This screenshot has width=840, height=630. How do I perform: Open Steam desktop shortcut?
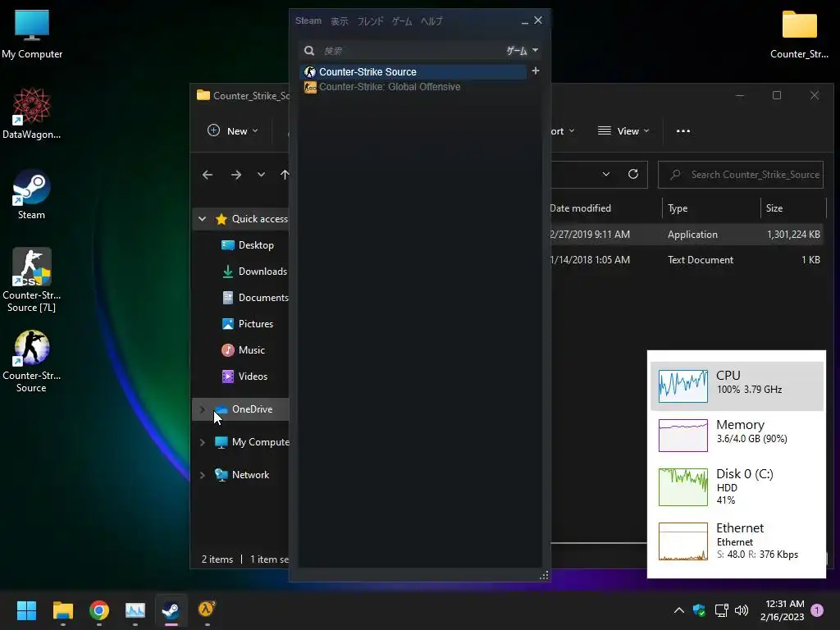[32, 194]
